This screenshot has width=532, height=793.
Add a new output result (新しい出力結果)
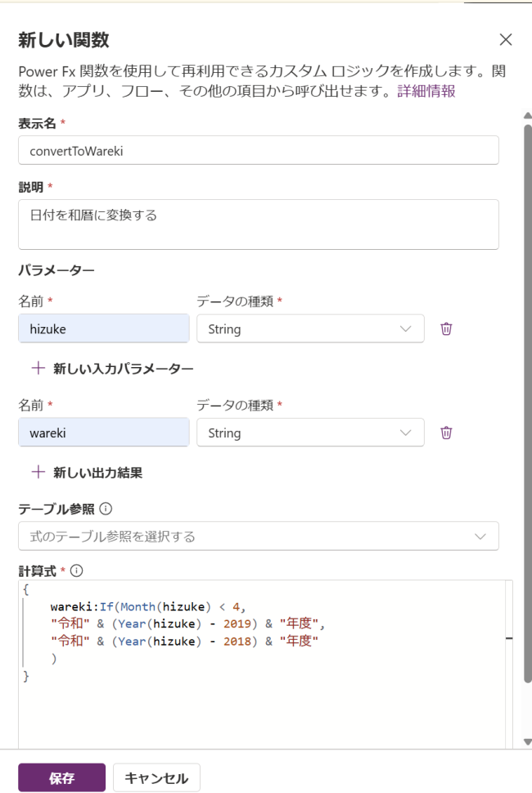88,473
